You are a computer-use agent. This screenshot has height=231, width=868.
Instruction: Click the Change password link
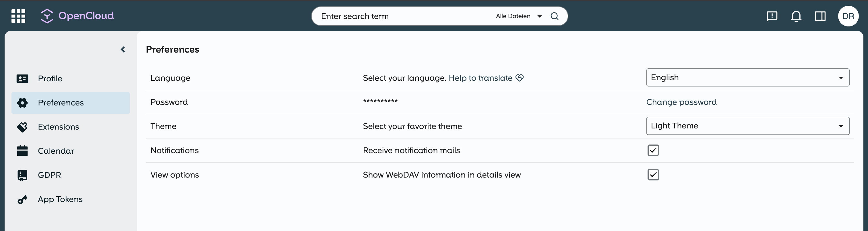(x=681, y=102)
